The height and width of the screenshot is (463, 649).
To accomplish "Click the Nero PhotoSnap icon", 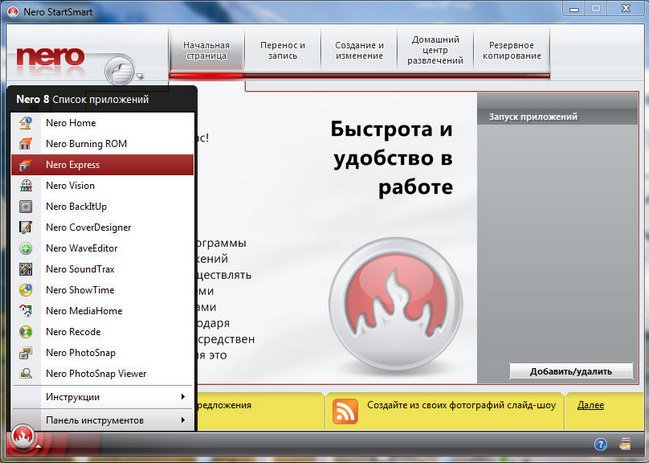I will 26,353.
